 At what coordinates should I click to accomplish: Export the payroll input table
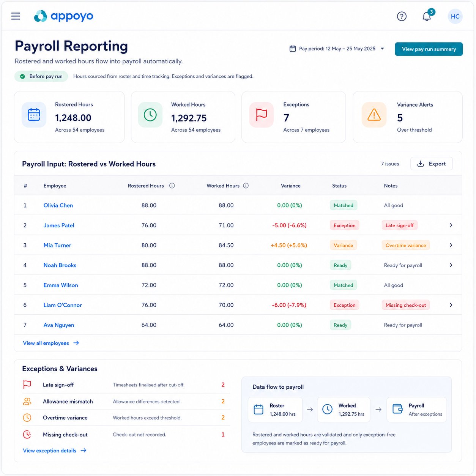click(x=432, y=164)
